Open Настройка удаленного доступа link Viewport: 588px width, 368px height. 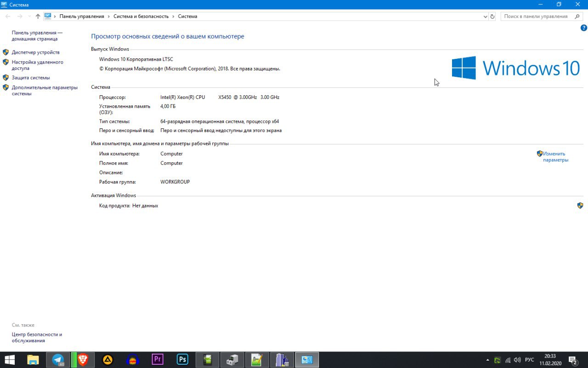(37, 65)
